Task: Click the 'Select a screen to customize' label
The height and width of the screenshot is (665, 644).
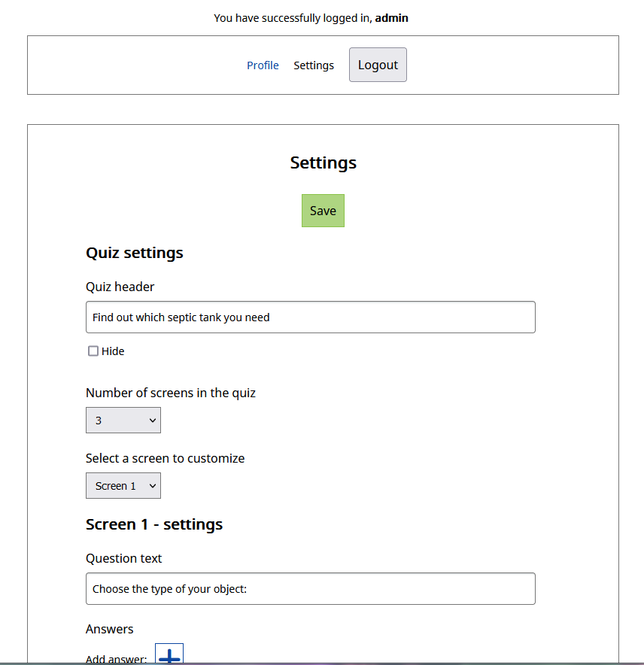Action: coord(165,458)
